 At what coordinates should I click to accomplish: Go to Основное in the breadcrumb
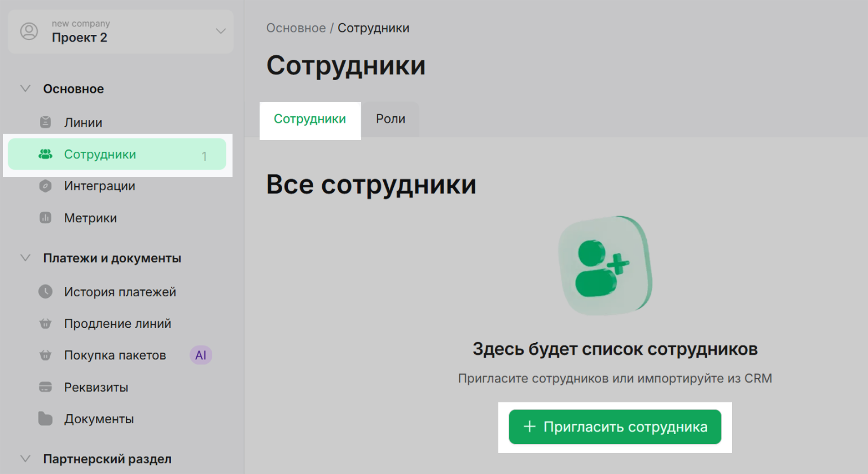(x=296, y=28)
